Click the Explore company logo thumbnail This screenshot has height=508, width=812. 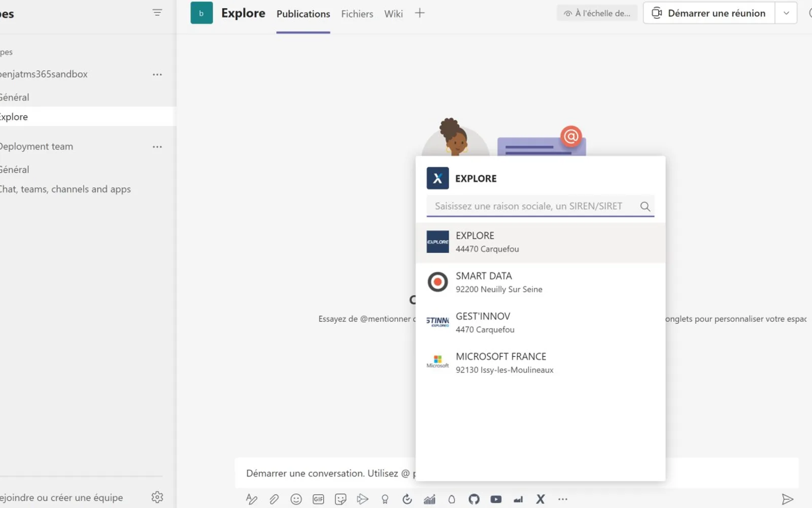click(x=437, y=242)
